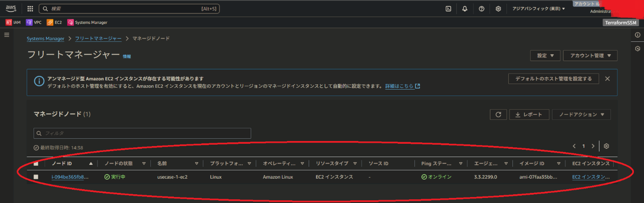Focus the フィルタ search field
This screenshot has height=203, width=644.
click(x=142, y=133)
